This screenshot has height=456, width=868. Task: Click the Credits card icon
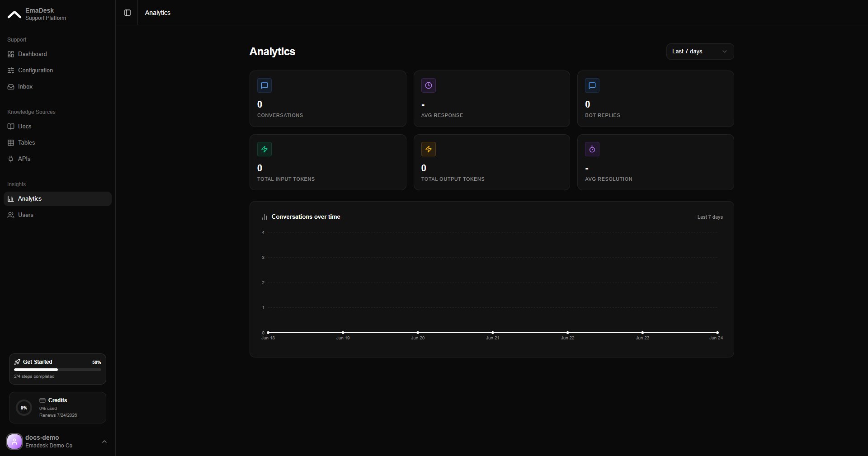pyautogui.click(x=42, y=400)
